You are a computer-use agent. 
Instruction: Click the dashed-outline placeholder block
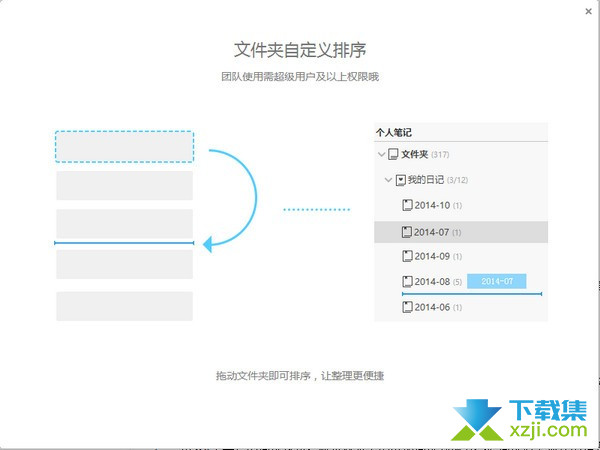[x=124, y=146]
